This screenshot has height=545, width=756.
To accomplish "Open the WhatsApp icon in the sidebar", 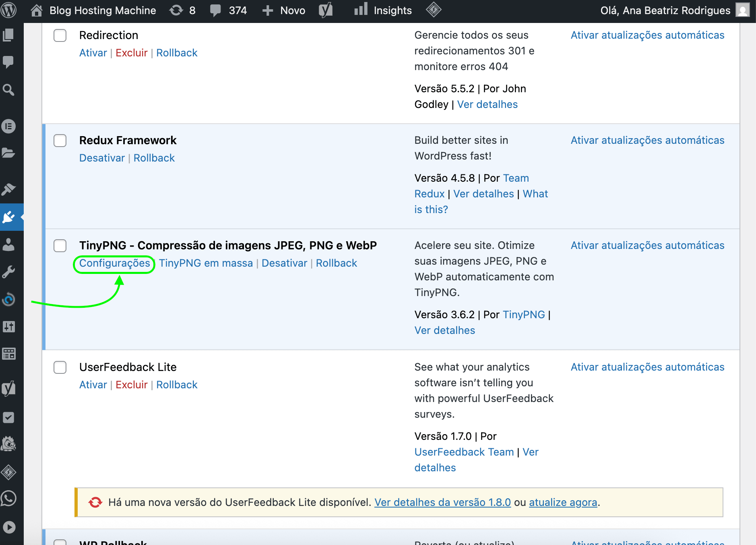I will (8, 499).
